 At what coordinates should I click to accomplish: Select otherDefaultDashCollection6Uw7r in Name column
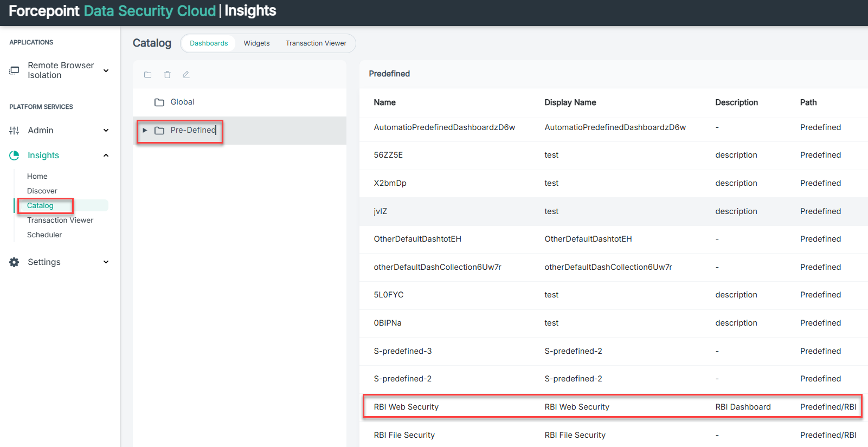coord(438,267)
